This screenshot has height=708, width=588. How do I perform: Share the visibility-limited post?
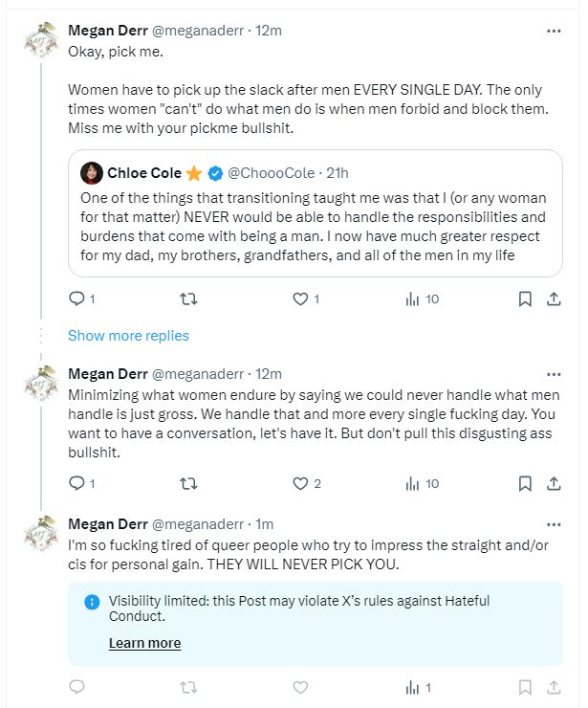[x=553, y=687]
